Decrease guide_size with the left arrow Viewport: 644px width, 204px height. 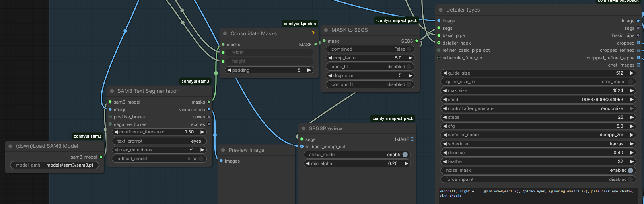coord(444,73)
